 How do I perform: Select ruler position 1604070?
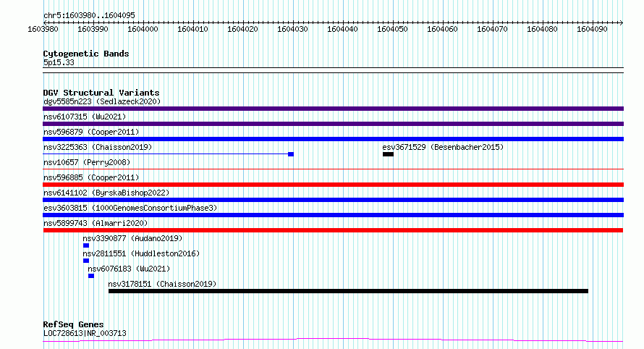(492, 29)
